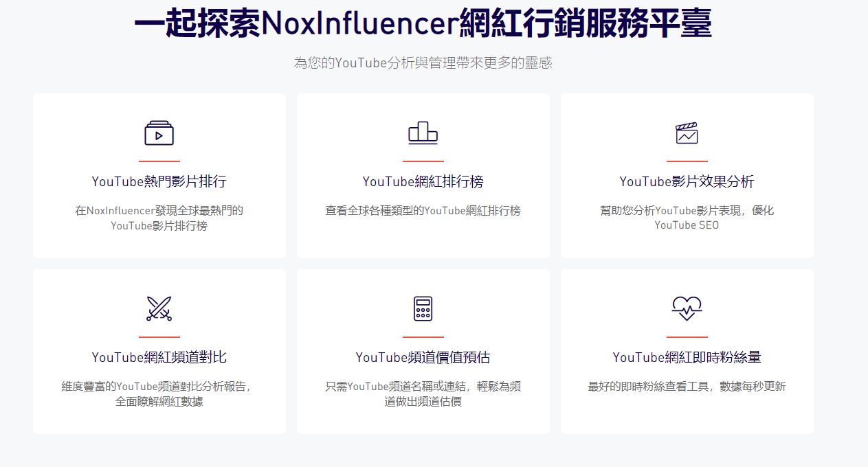Open YouTube網紅排行榜
The width and height of the screenshot is (868, 467).
(423, 181)
